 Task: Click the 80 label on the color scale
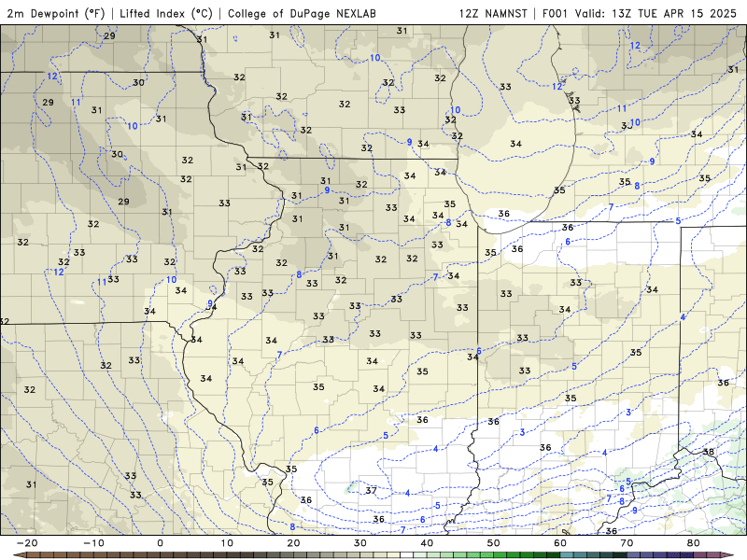694,543
